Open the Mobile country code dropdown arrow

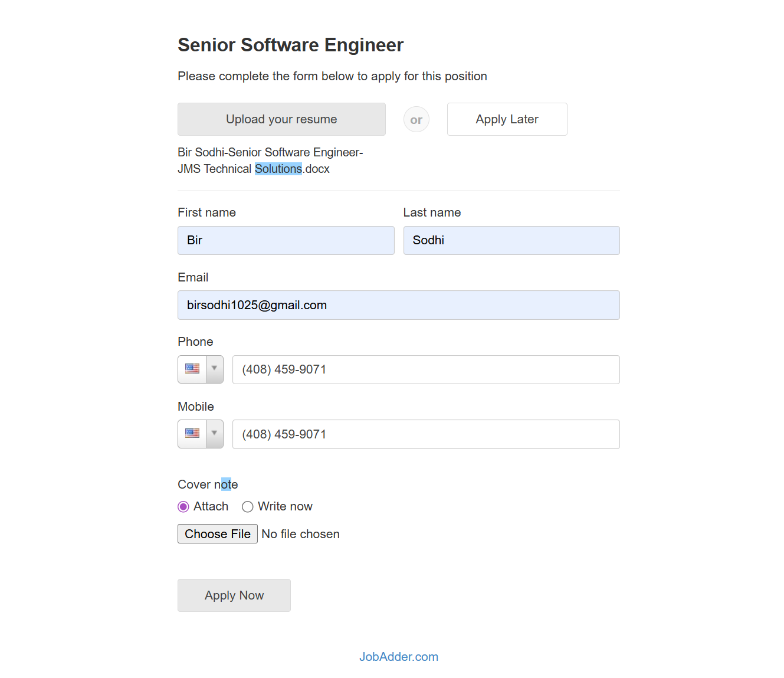(215, 434)
